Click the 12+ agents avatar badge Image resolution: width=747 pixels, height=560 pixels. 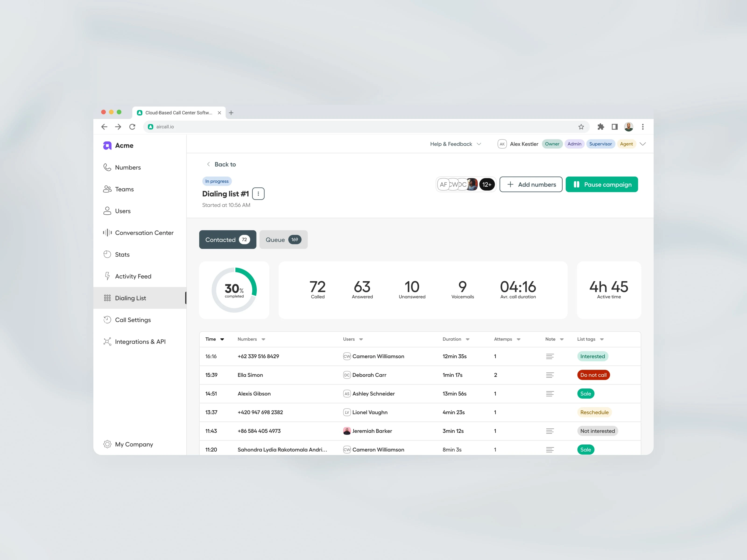(x=487, y=184)
